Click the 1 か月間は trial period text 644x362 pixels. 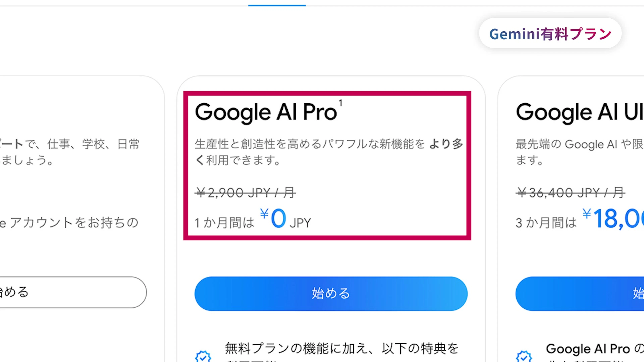coord(224,222)
